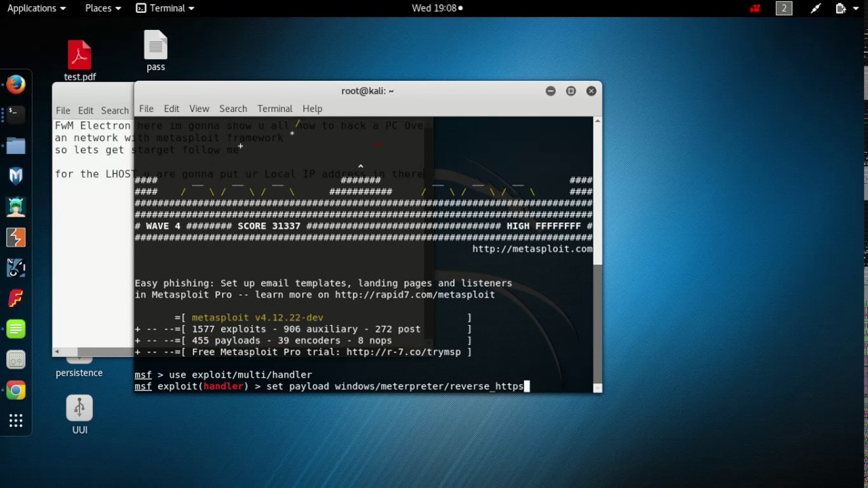Open Edit menu in root@kali terminal
Viewport: 868px width, 488px height.
pyautogui.click(x=171, y=108)
